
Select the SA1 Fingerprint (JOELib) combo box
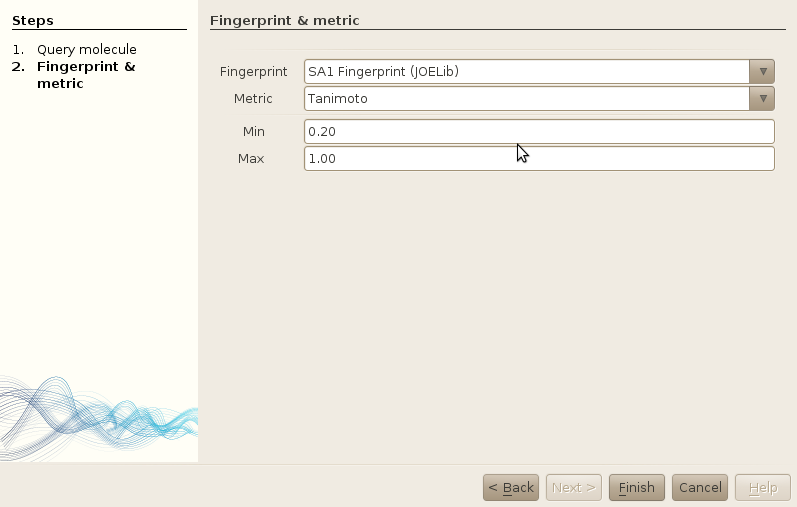coord(527,72)
